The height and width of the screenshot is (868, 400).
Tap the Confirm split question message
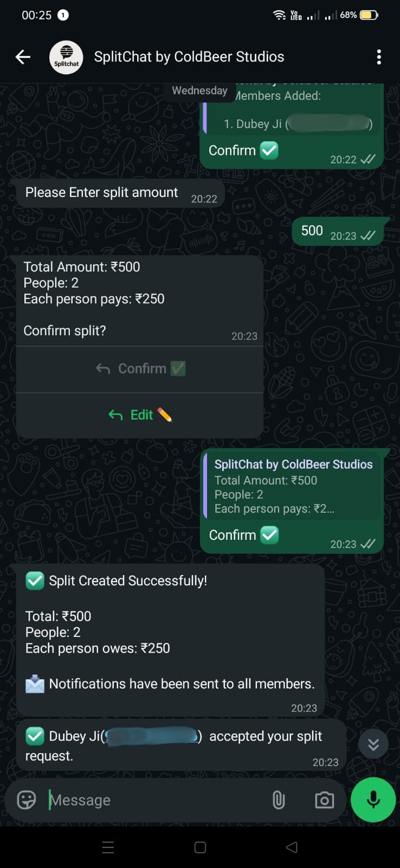[64, 330]
